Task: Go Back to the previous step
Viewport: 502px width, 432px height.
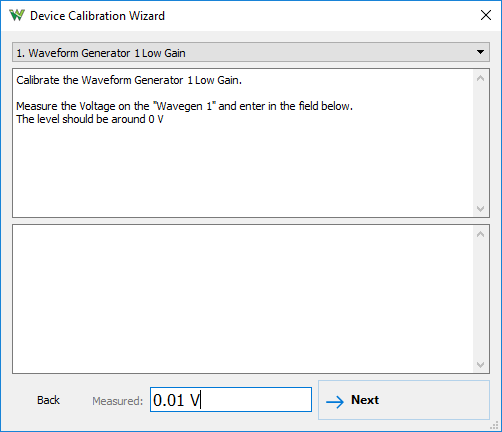Action: coord(48,400)
